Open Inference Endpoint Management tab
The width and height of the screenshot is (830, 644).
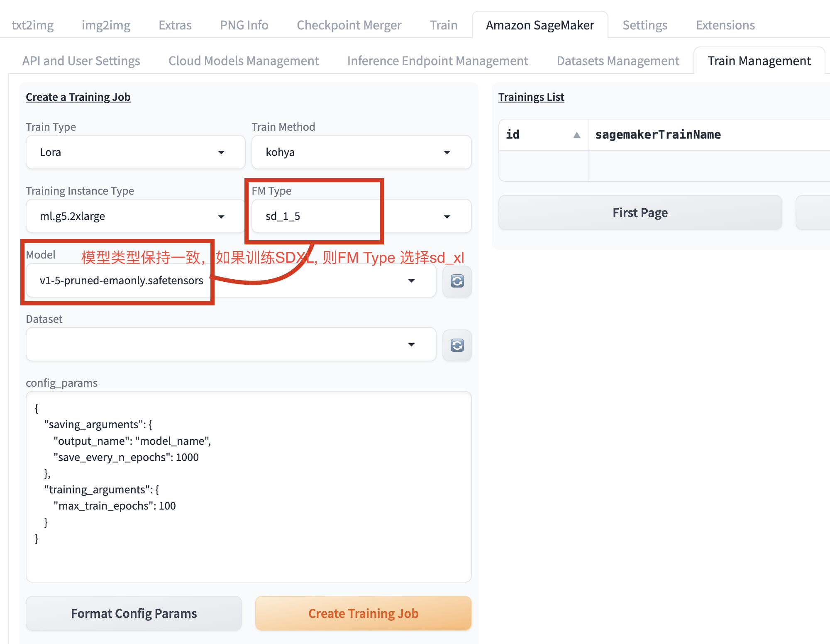click(437, 61)
